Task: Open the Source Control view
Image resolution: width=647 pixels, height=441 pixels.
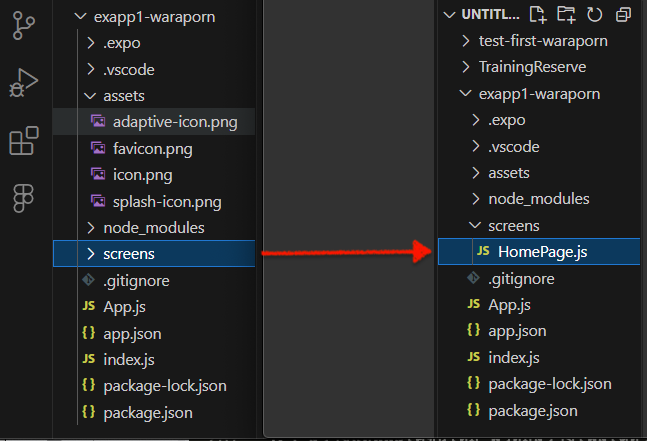Action: [x=23, y=27]
